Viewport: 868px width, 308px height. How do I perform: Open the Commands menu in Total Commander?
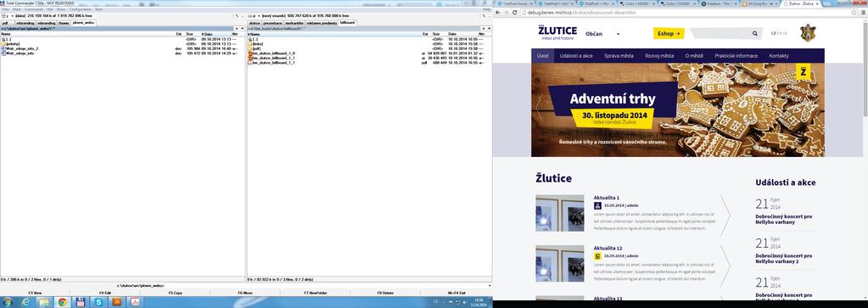pyautogui.click(x=34, y=9)
